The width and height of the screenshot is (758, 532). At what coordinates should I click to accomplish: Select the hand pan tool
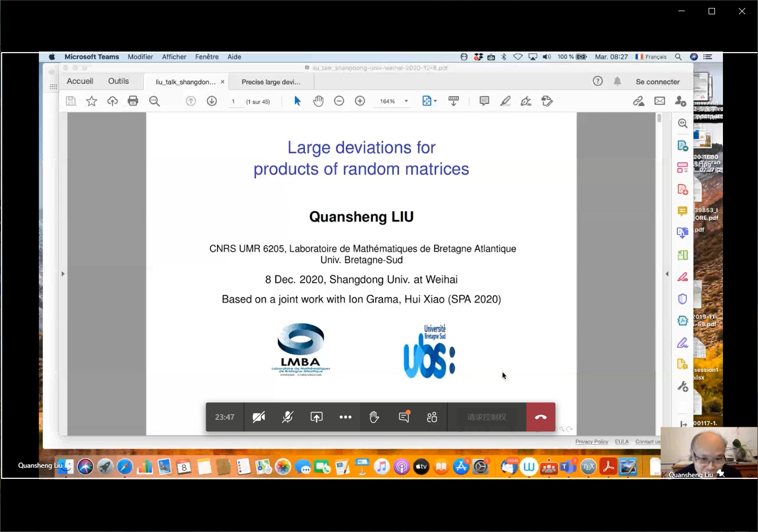pyautogui.click(x=318, y=101)
